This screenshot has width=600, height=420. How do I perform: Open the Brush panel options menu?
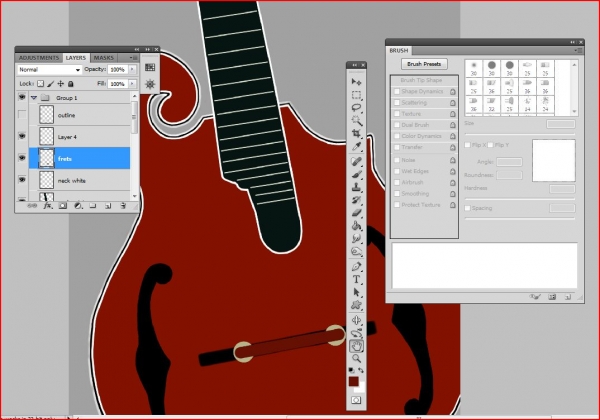point(578,50)
